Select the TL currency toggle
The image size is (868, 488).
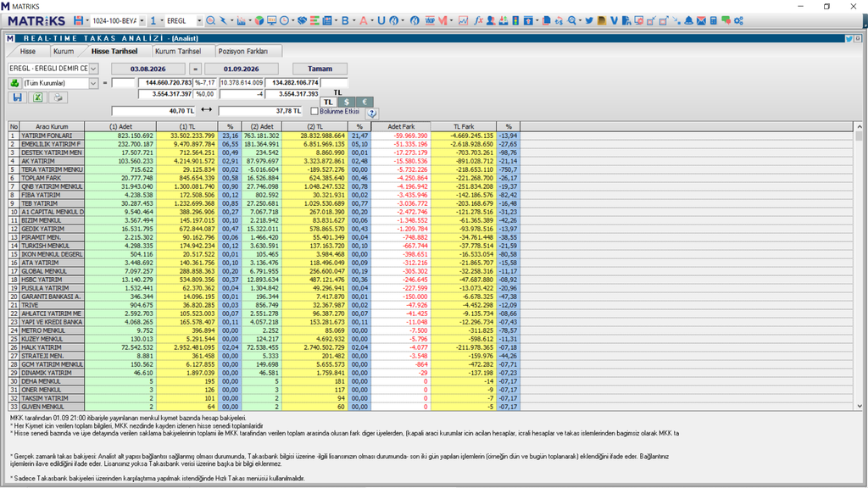328,102
